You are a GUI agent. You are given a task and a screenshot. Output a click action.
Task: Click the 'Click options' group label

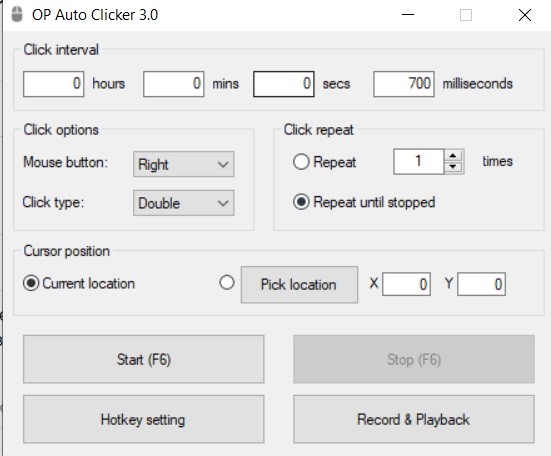[61, 130]
